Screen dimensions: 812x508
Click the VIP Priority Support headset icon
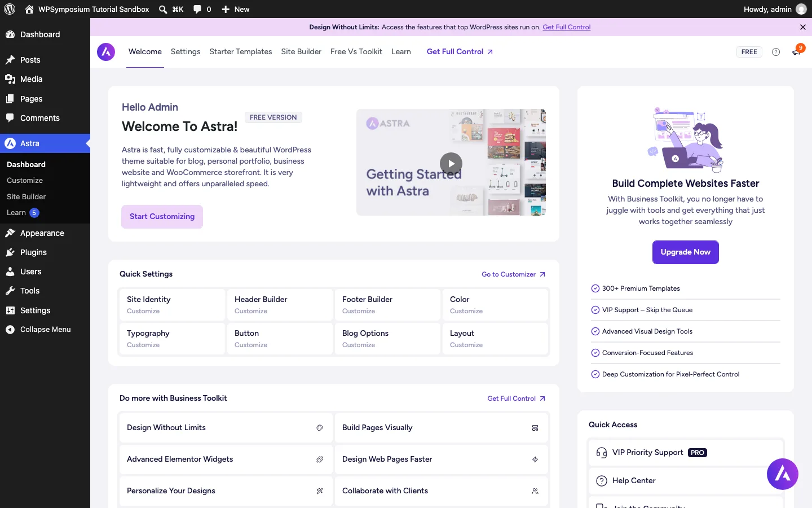pyautogui.click(x=602, y=453)
